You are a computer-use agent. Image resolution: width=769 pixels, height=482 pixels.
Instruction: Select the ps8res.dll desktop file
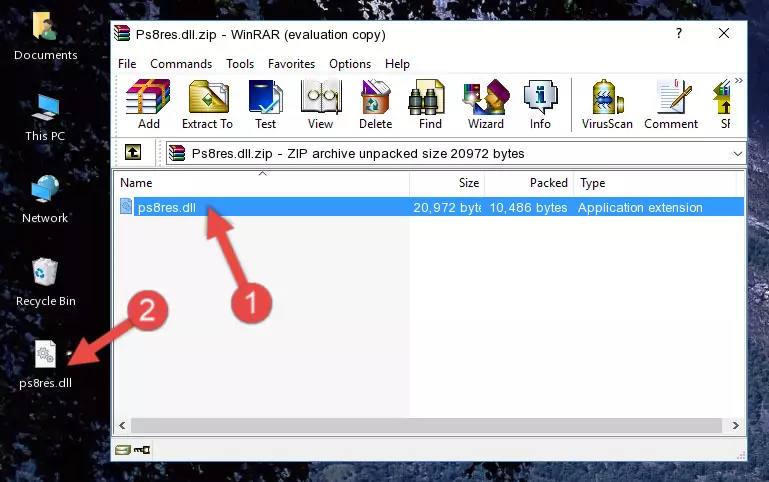tap(45, 365)
